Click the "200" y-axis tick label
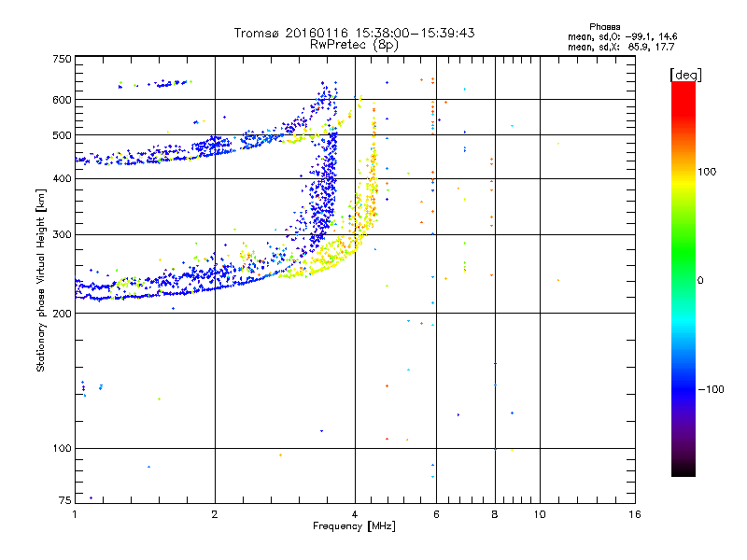Screen dimensions: 747x560 pos(63,314)
